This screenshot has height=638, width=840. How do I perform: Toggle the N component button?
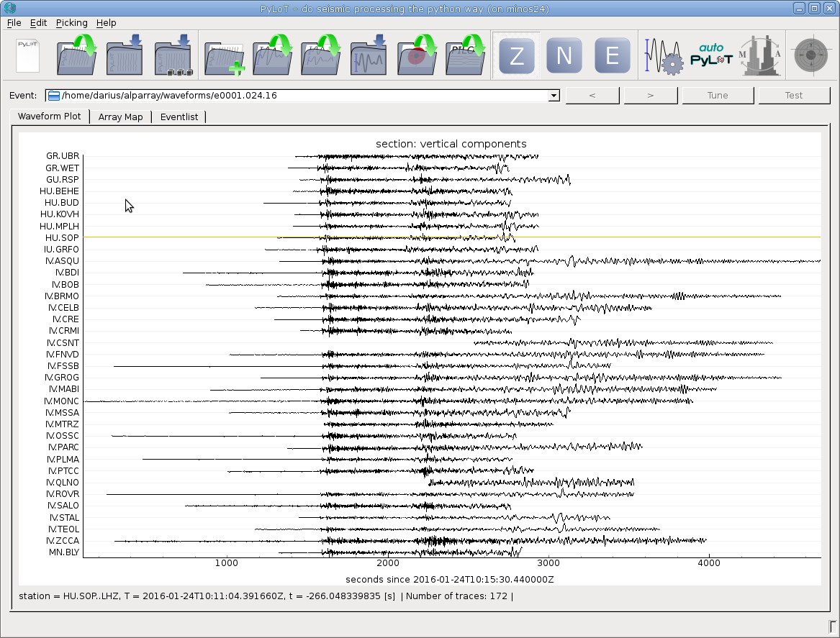(564, 56)
